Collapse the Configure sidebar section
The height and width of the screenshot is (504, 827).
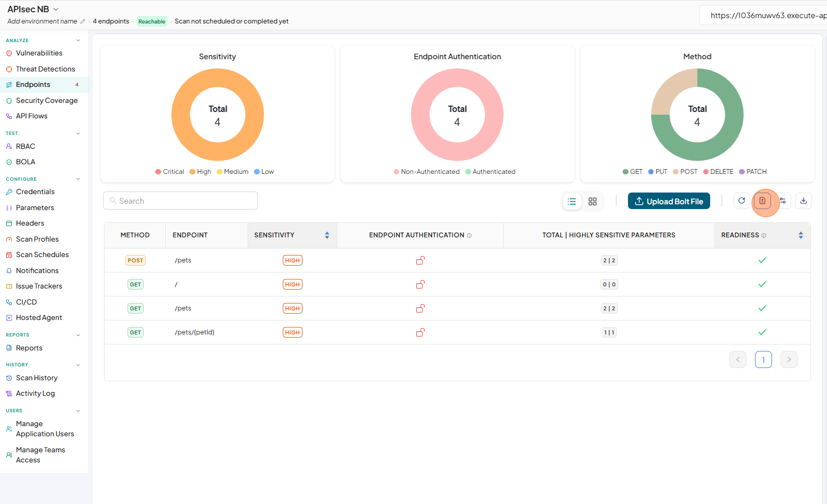pos(78,179)
